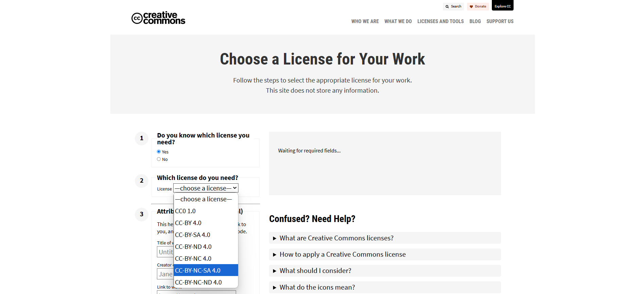Click the Search magnifier icon

tap(447, 6)
